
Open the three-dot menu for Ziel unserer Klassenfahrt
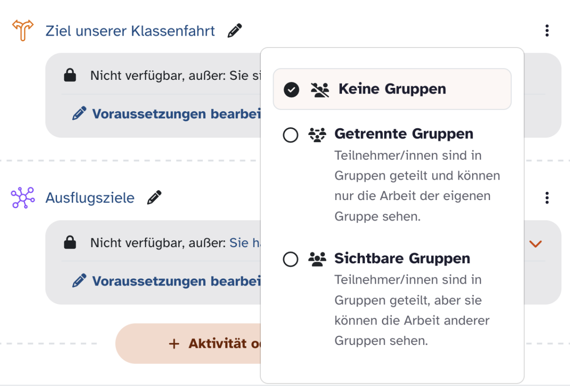pyautogui.click(x=547, y=31)
